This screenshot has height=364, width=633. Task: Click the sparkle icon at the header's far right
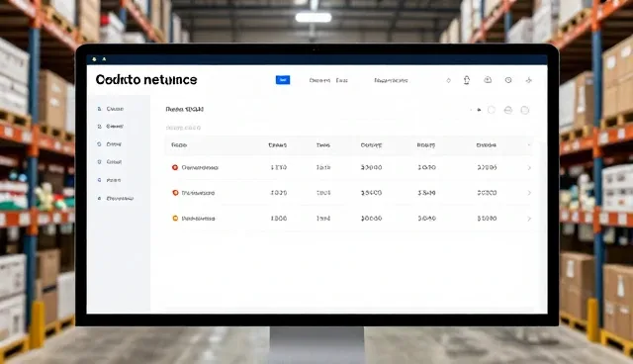pos(528,80)
